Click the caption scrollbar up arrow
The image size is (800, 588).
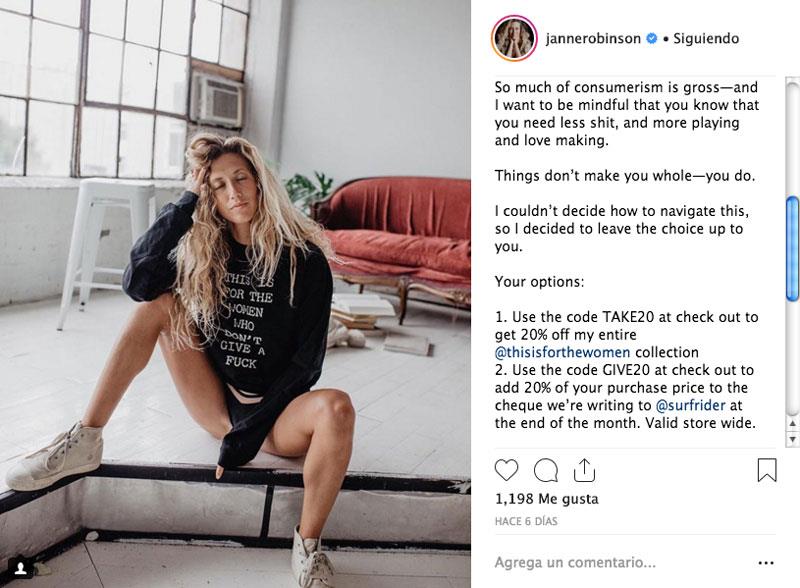point(792,424)
